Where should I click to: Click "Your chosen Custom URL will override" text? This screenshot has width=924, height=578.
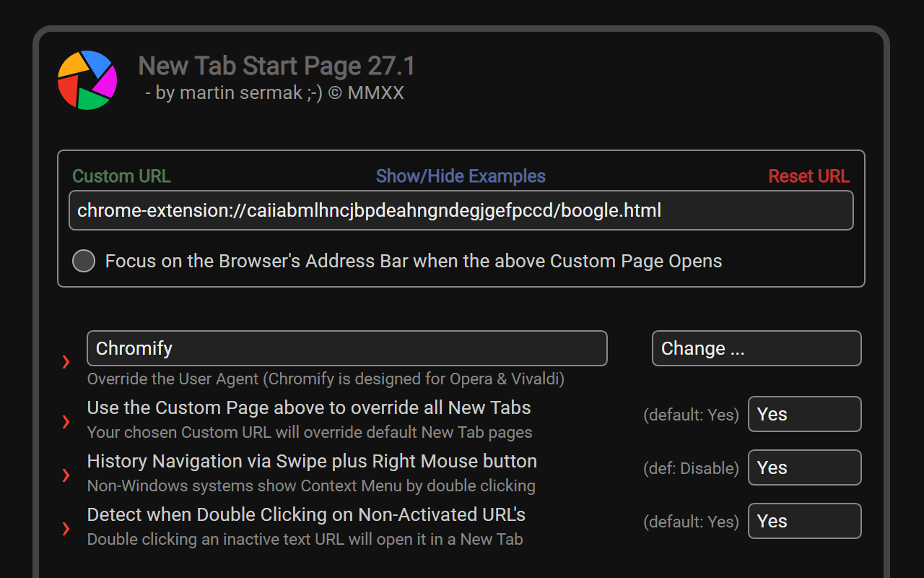click(x=310, y=432)
